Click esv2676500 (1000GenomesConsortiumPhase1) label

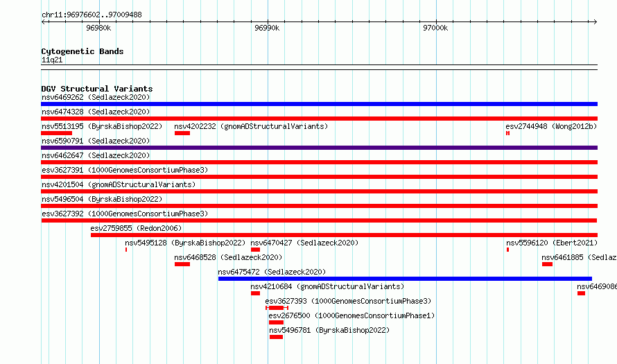[351, 315]
